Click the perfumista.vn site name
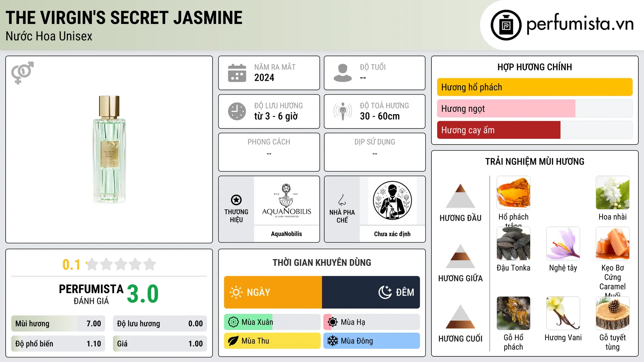 [580, 24]
